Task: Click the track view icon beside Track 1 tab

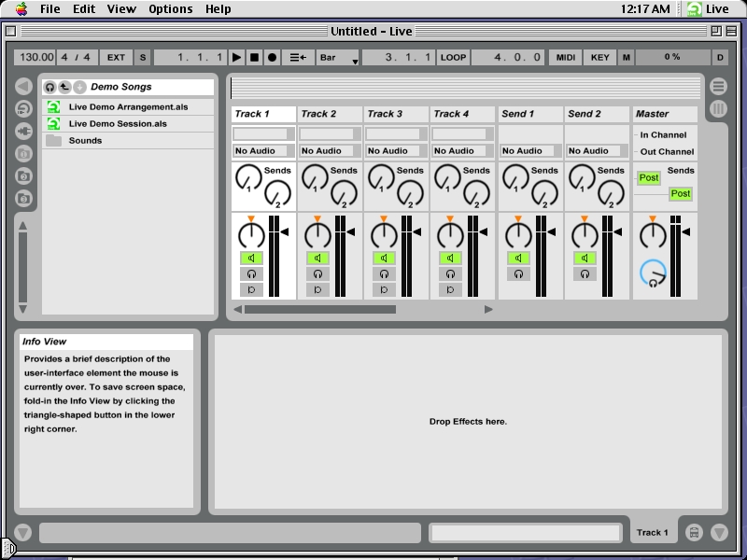Action: [x=694, y=532]
